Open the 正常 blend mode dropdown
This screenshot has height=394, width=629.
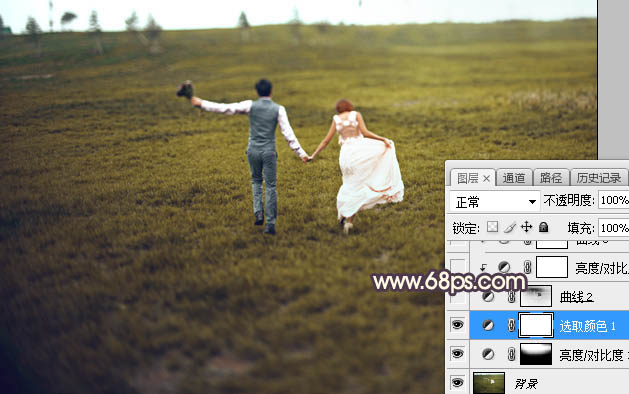[x=494, y=201]
